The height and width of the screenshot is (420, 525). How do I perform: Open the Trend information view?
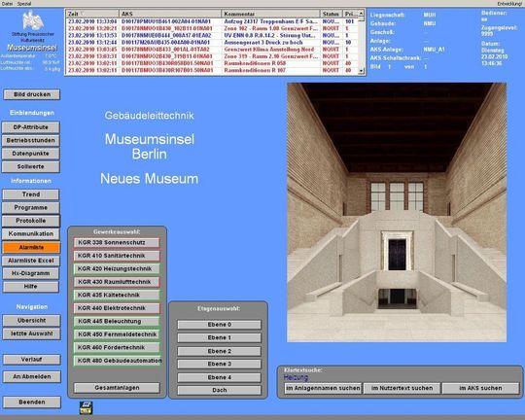(x=31, y=194)
